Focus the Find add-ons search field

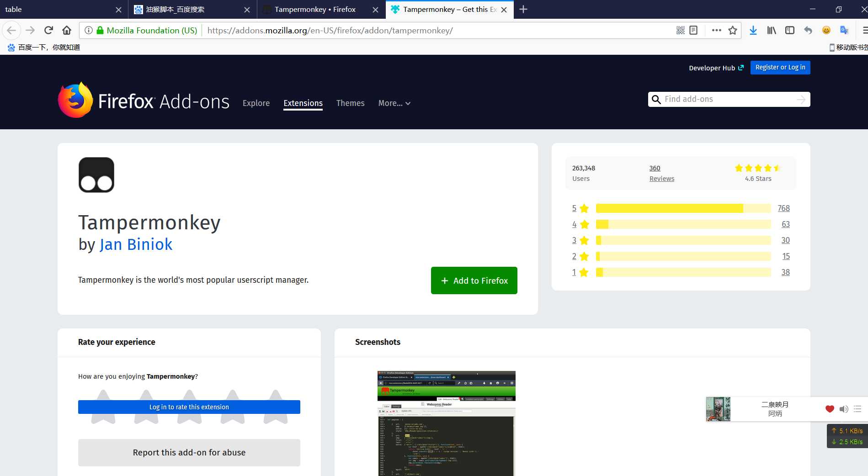point(729,99)
